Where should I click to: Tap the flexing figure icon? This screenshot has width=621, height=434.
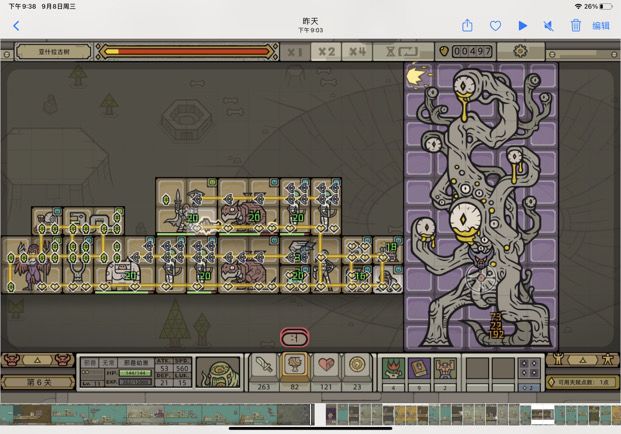[558, 360]
